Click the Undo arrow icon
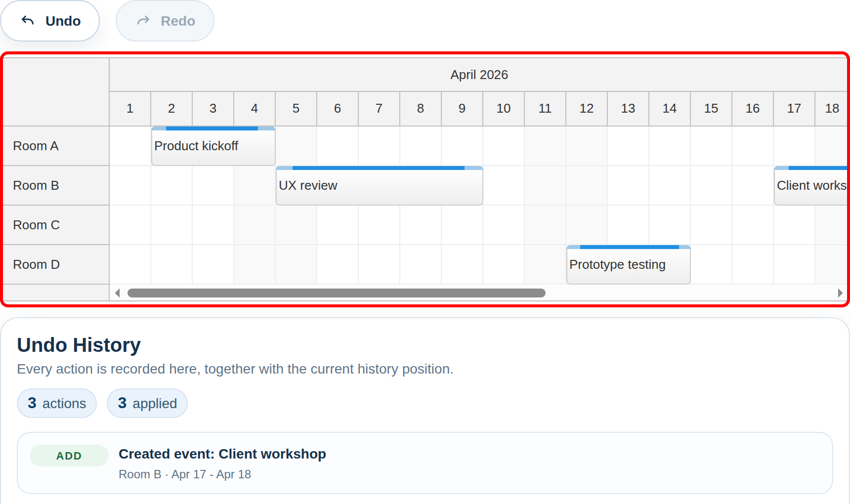The height and width of the screenshot is (504, 850). [28, 20]
